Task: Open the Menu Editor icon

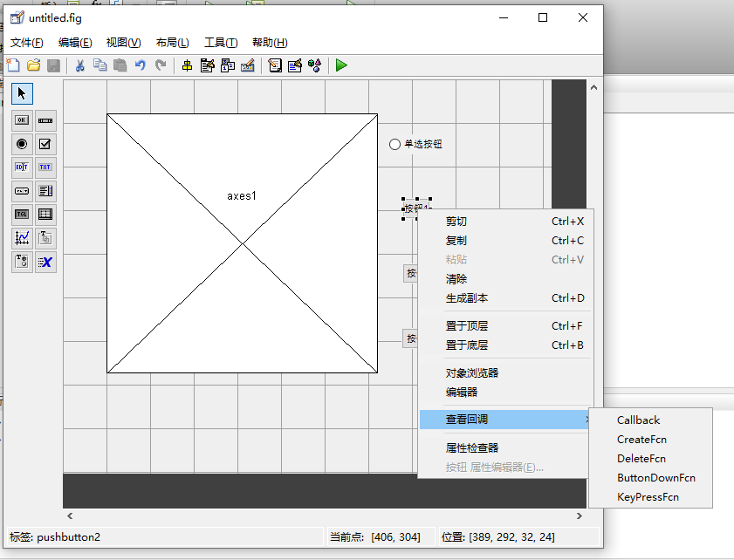Action: click(x=208, y=65)
